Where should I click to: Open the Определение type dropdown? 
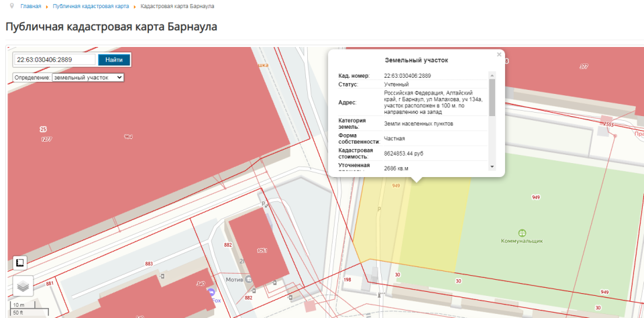[88, 78]
